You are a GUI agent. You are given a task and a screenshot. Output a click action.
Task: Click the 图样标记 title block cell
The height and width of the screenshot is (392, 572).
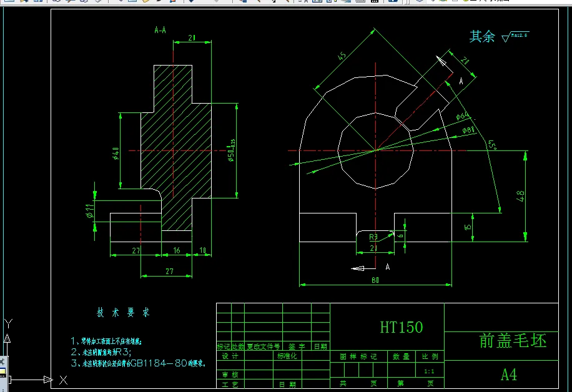tap(358, 356)
